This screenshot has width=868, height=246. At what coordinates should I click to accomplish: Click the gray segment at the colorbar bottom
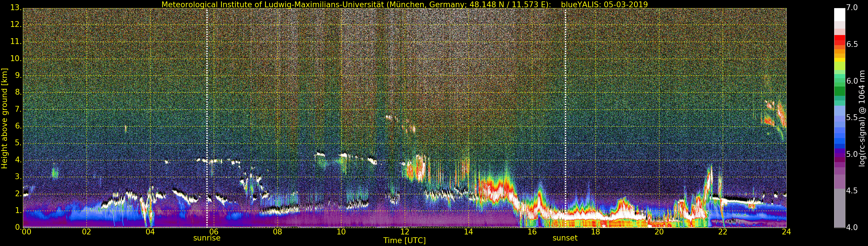pos(839,208)
